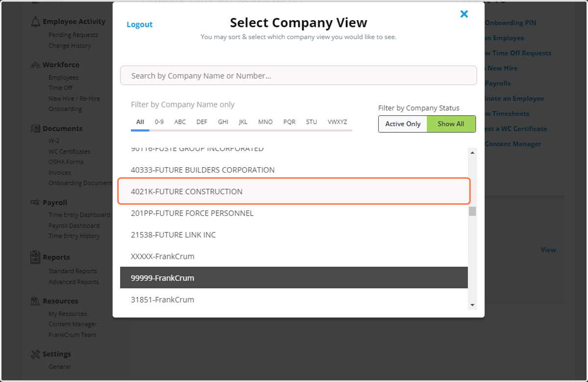
Task: Click company list scrollbar down arrow
Action: coord(472,305)
